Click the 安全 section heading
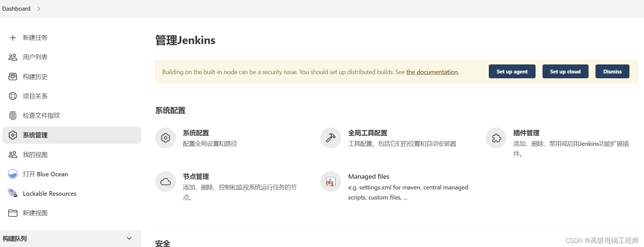644x247 pixels. (163, 244)
